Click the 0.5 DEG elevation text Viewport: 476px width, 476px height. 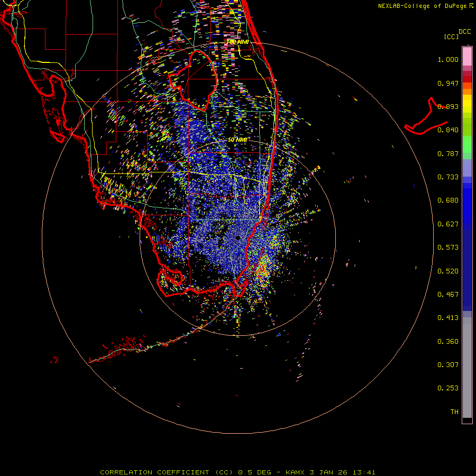click(254, 472)
